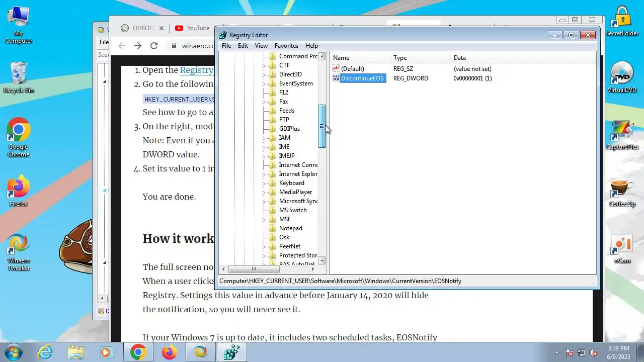Image resolution: width=644 pixels, height=362 pixels.
Task: Click the (Default) string value icon
Action: (336, 69)
